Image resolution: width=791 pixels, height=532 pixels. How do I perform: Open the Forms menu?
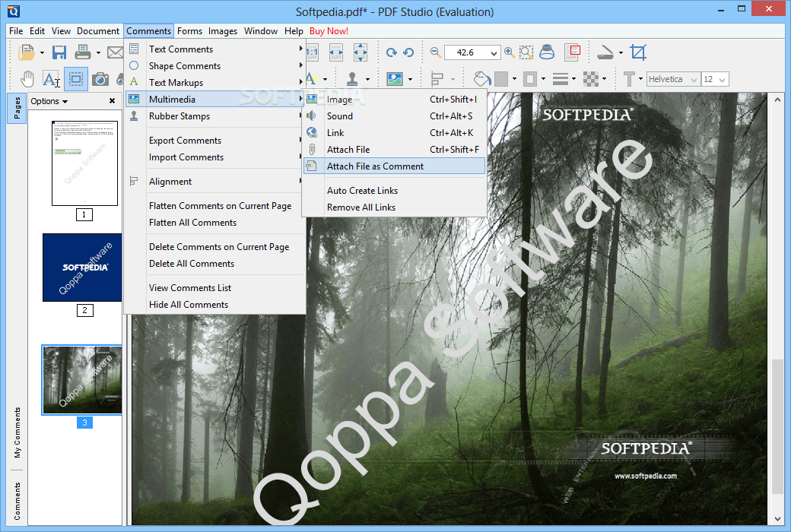tap(189, 31)
